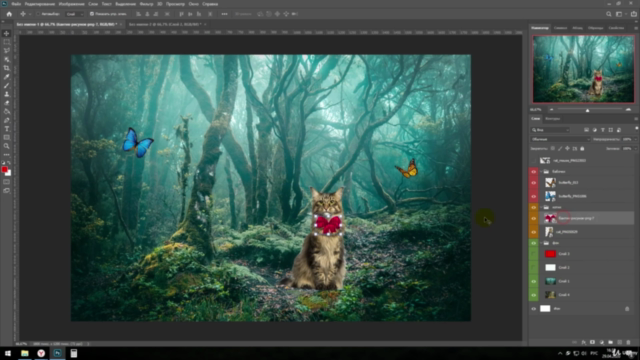640x360 pixels.
Task: Click the add layer style fx icon
Action: coord(583,342)
